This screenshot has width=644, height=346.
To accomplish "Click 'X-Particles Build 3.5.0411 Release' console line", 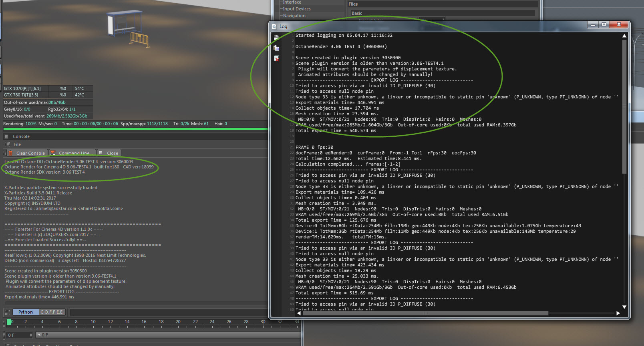I will 38,193.
